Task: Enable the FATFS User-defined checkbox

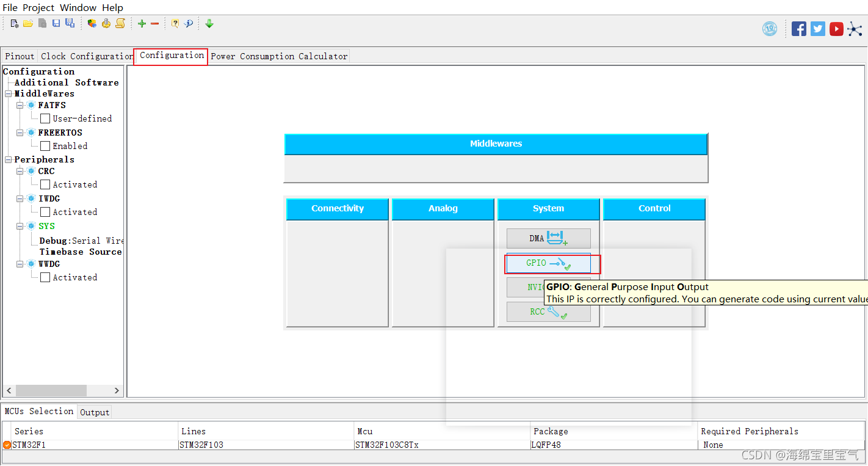Action: coord(45,118)
